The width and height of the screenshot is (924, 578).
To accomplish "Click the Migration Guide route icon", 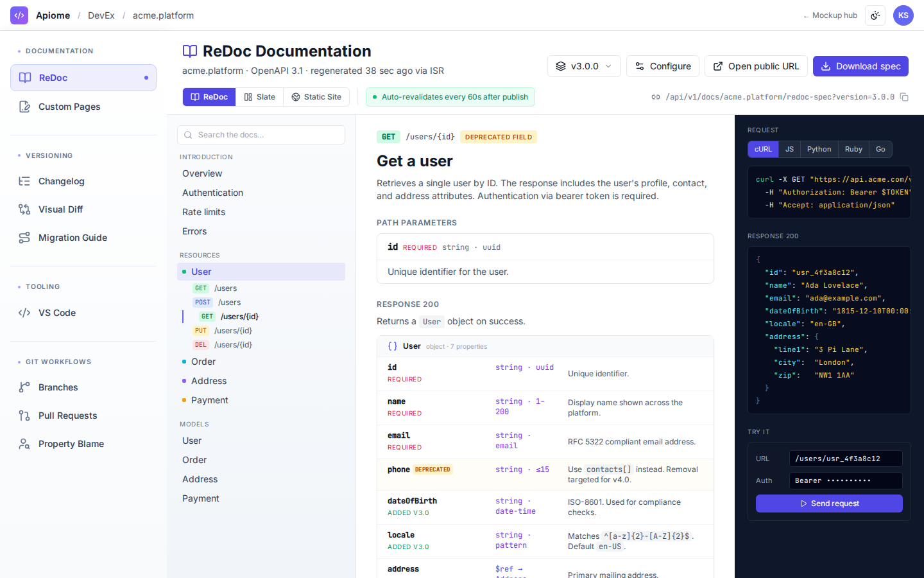I will pos(24,238).
